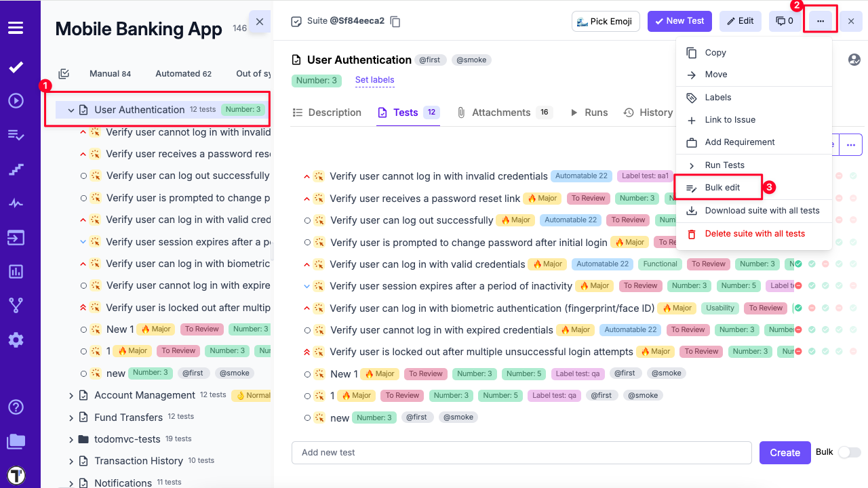Click the help question mark icon
This screenshot has width=868, height=488.
[16, 407]
